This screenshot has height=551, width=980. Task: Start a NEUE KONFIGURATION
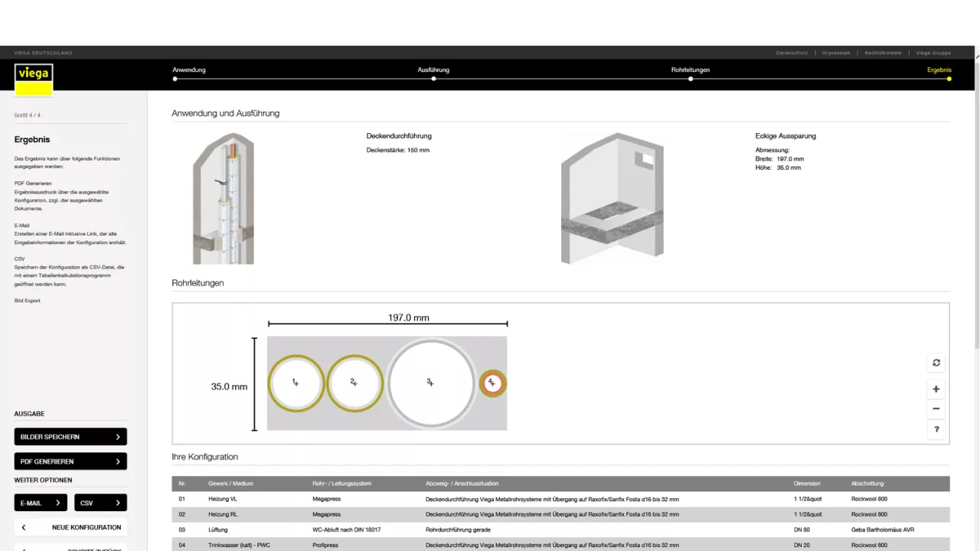pyautogui.click(x=70, y=527)
